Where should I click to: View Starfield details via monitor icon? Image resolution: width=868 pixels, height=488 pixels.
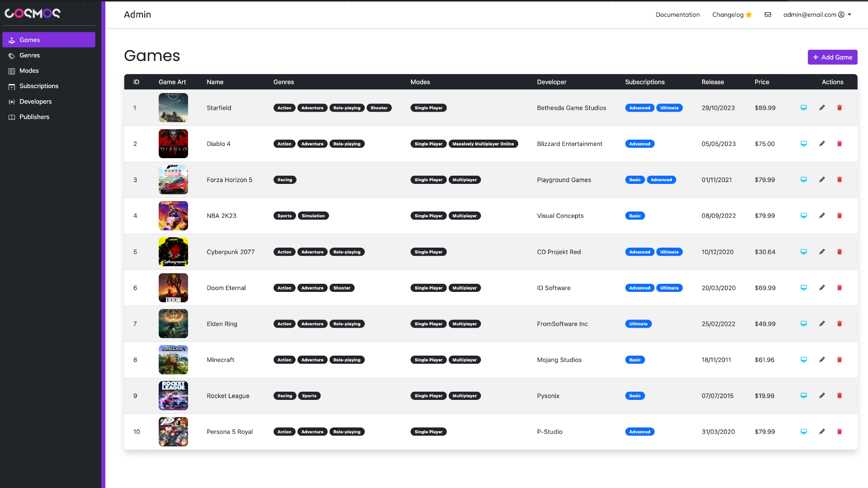coord(804,108)
